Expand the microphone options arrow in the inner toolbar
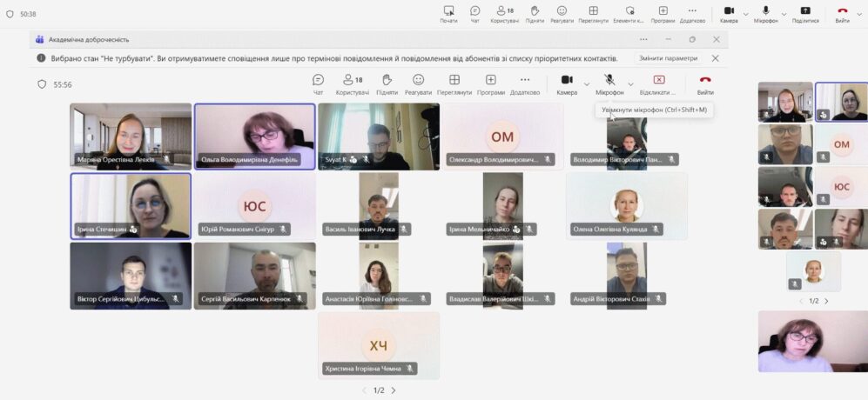868x400 pixels. point(630,83)
